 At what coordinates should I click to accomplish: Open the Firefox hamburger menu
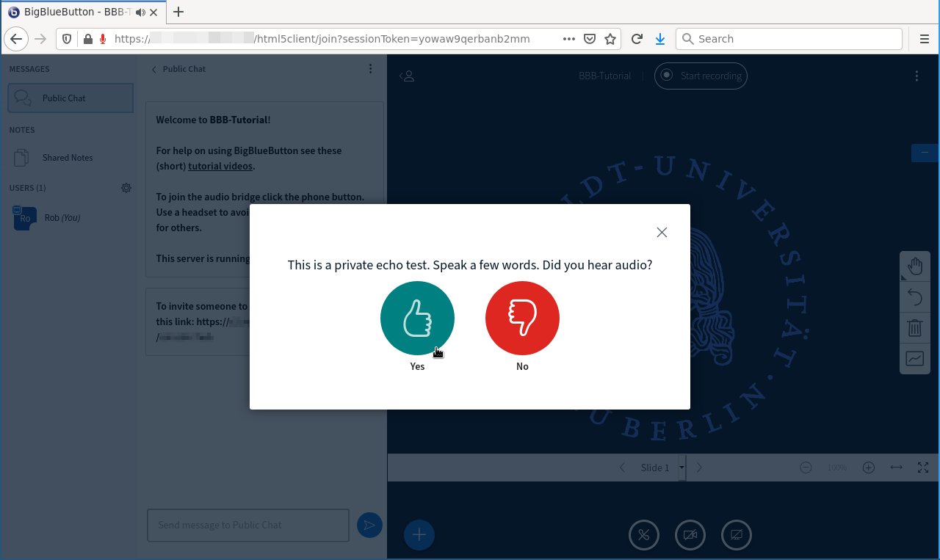925,39
